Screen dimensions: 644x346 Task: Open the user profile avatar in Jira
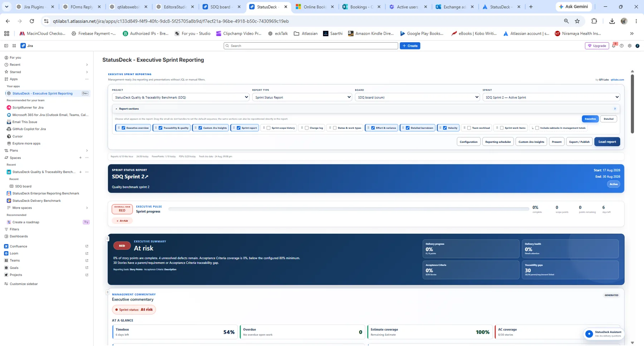pyautogui.click(x=638, y=46)
